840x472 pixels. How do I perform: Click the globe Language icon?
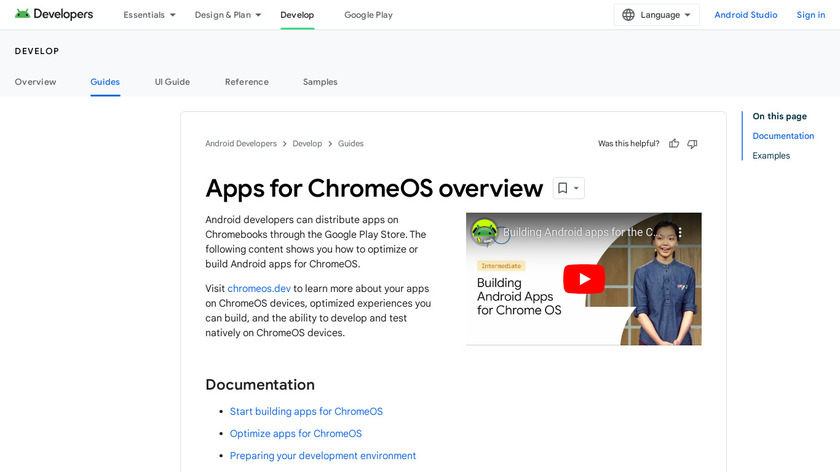tap(628, 15)
